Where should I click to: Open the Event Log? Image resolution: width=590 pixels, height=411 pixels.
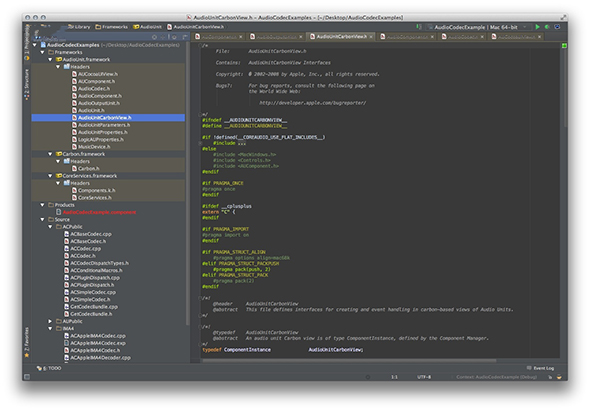pos(540,368)
